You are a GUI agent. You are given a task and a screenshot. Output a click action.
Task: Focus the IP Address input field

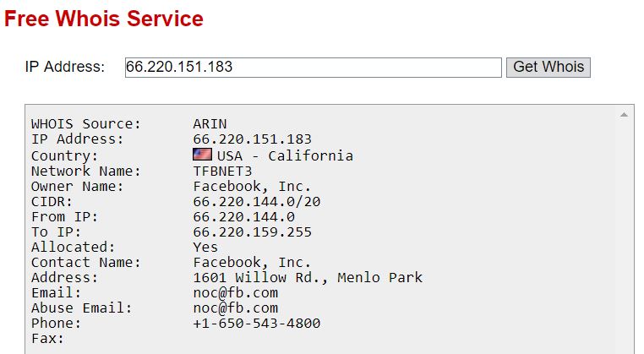pos(314,68)
